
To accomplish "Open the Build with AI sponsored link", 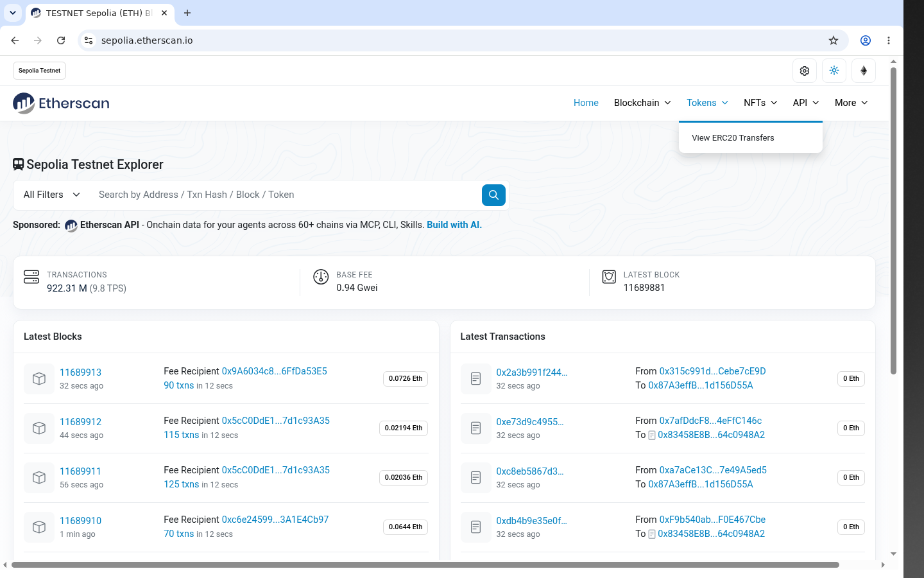I will [454, 225].
